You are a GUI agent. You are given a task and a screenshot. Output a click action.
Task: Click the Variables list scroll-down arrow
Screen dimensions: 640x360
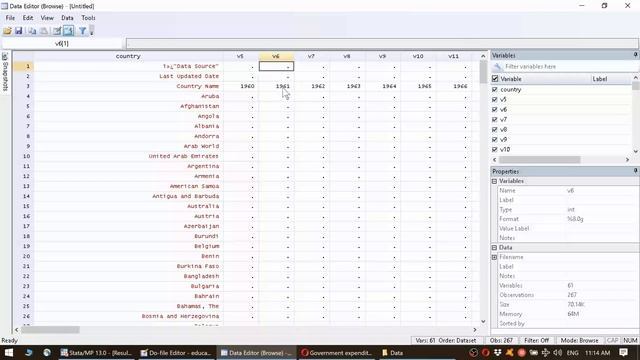pos(636,151)
